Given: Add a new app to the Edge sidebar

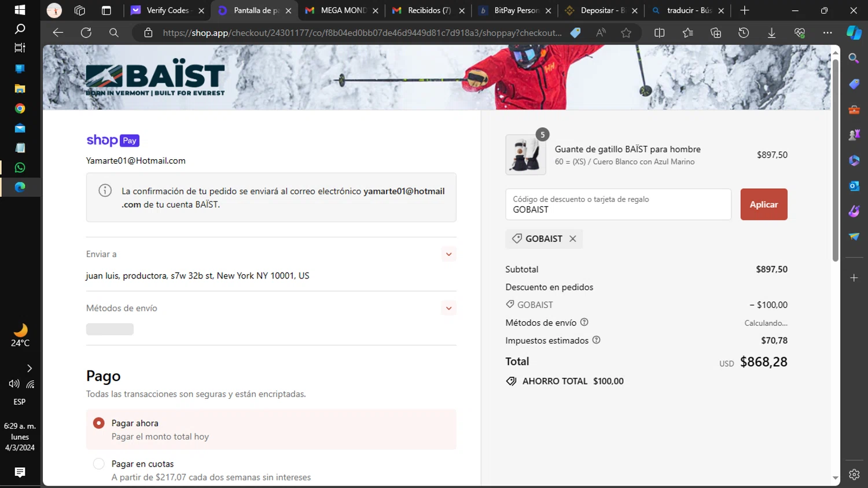Looking at the screenshot, I should tap(854, 278).
